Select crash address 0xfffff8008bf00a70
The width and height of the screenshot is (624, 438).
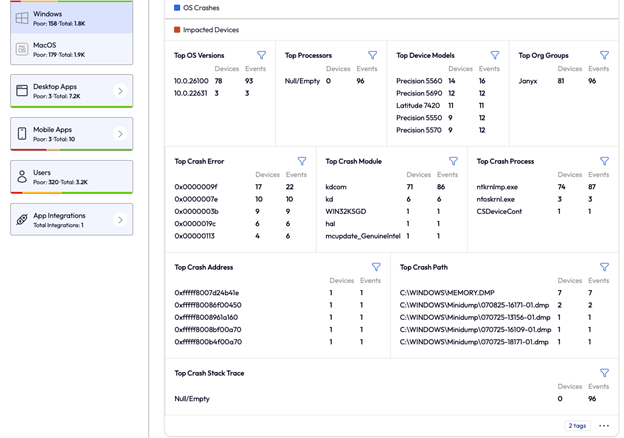[x=208, y=330]
